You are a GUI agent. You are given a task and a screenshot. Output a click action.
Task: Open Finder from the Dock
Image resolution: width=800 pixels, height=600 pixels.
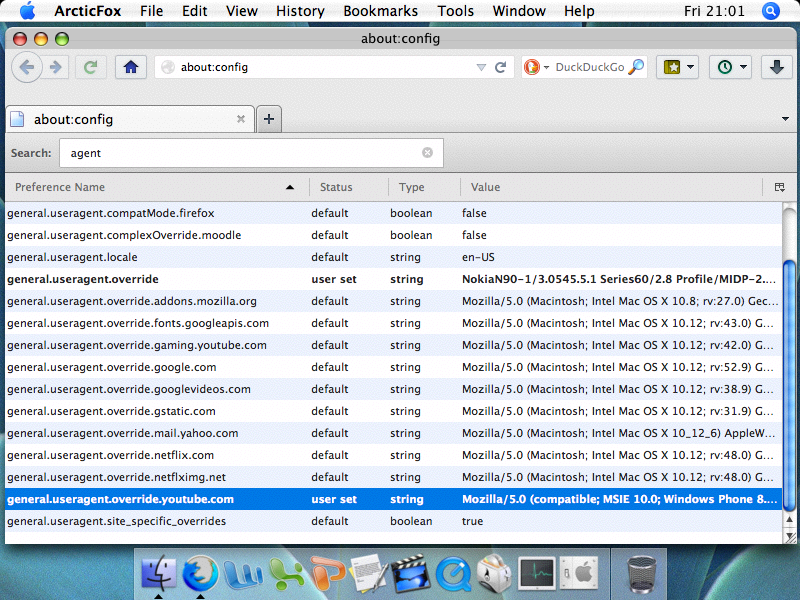tap(159, 573)
